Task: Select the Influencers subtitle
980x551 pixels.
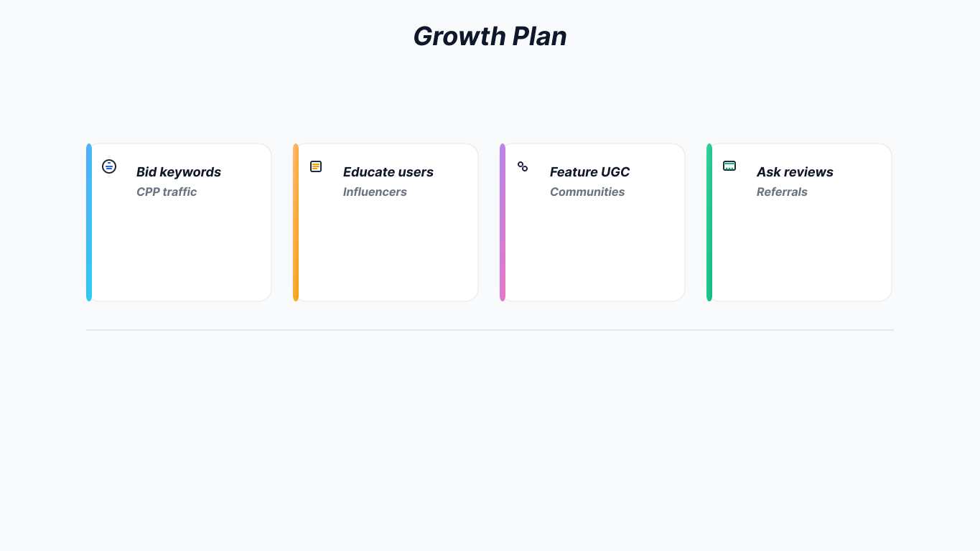Action: tap(375, 192)
